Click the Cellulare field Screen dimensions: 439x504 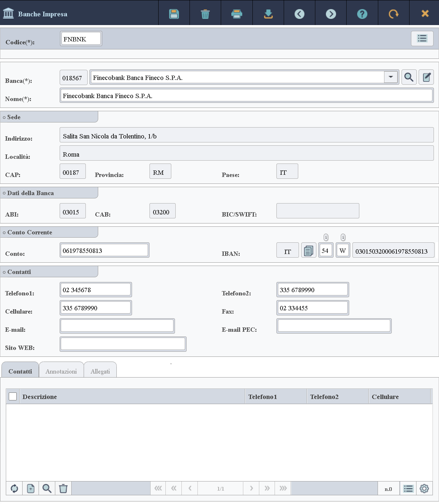click(x=96, y=308)
